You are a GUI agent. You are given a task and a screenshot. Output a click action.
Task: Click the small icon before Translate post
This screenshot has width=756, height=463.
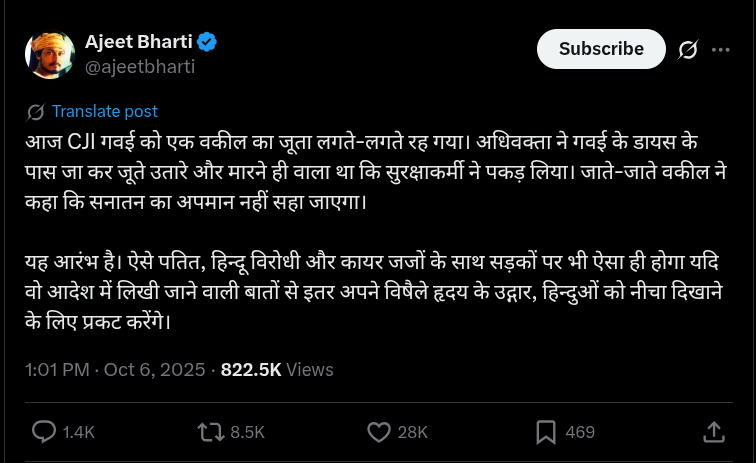pos(37,112)
